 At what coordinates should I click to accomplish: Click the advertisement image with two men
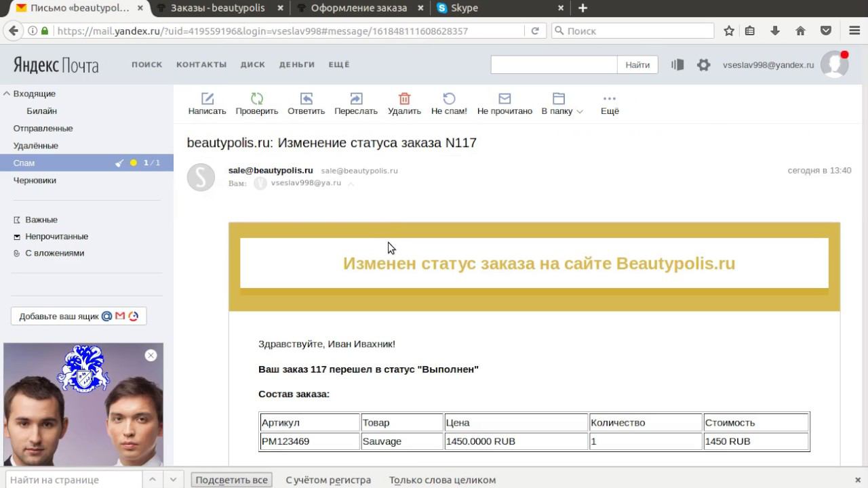(x=83, y=405)
